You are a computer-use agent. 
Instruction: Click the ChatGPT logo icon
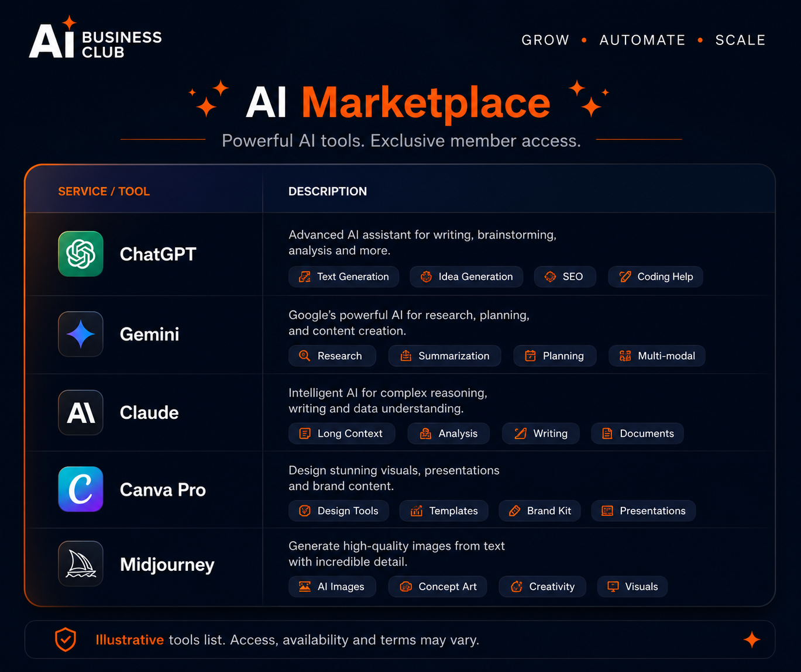point(81,254)
